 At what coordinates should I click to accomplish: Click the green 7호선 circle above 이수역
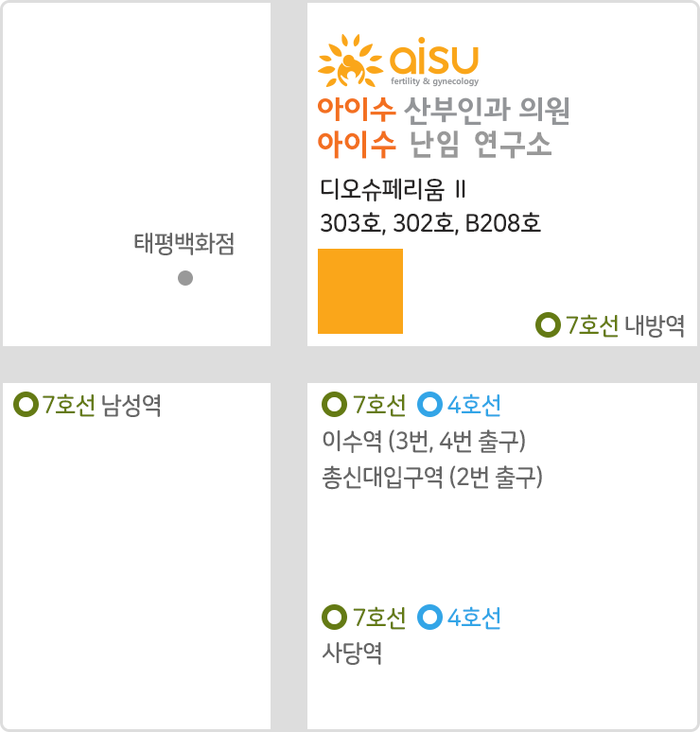point(334,404)
